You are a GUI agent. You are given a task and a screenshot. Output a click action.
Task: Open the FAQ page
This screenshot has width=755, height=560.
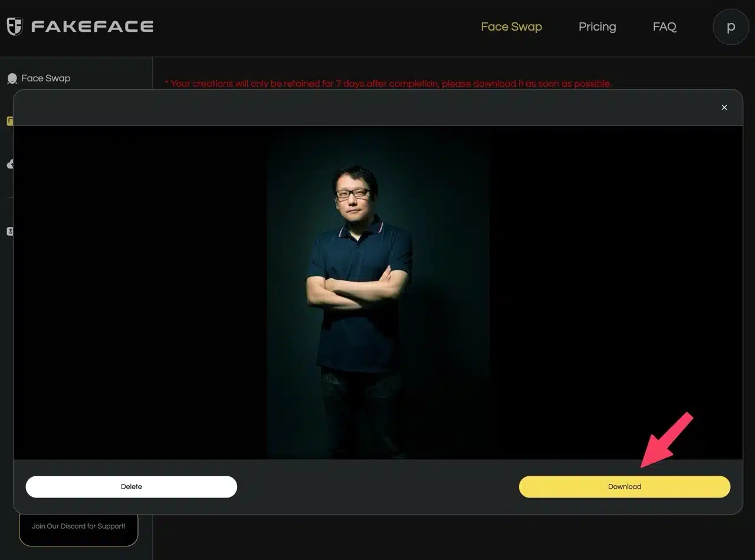click(664, 27)
